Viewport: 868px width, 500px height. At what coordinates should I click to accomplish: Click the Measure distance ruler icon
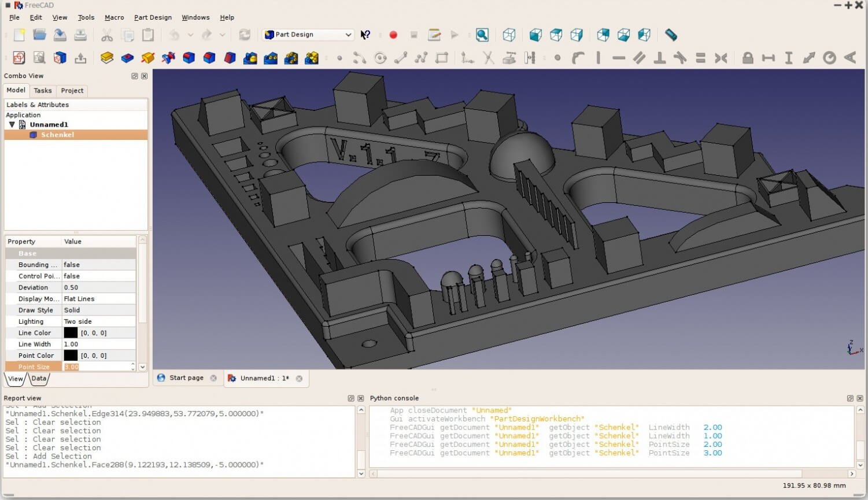pos(671,35)
